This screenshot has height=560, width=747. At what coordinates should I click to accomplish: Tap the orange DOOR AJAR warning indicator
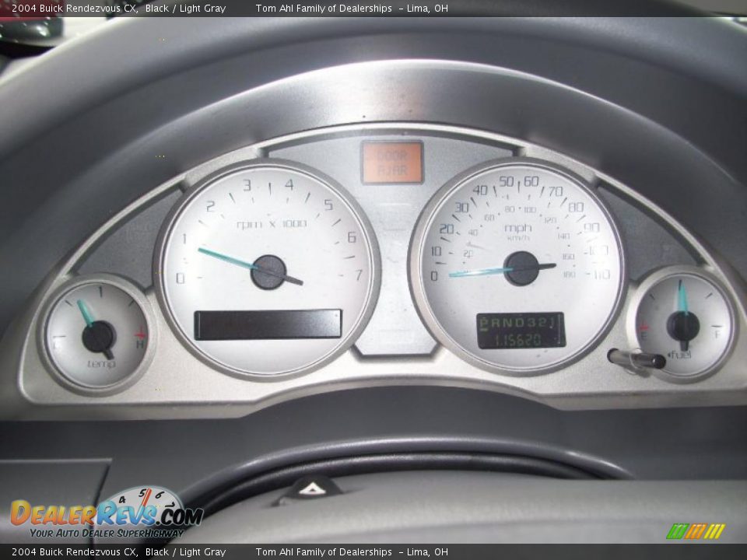[392, 163]
